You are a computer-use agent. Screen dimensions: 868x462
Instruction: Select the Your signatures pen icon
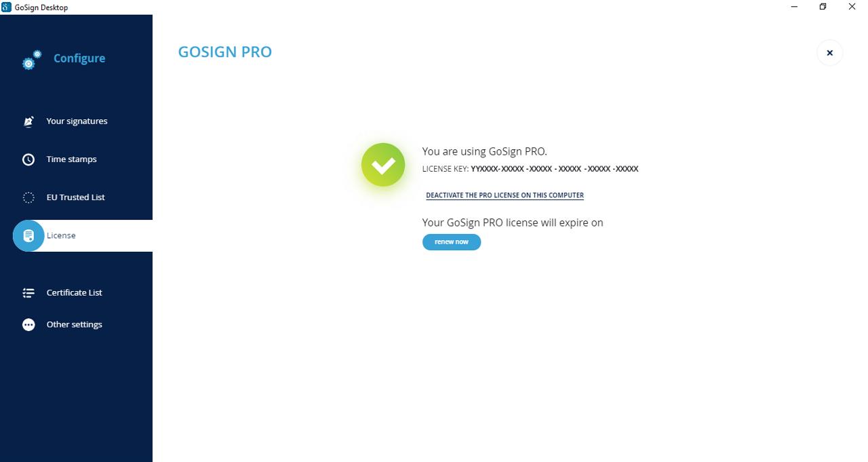28,121
